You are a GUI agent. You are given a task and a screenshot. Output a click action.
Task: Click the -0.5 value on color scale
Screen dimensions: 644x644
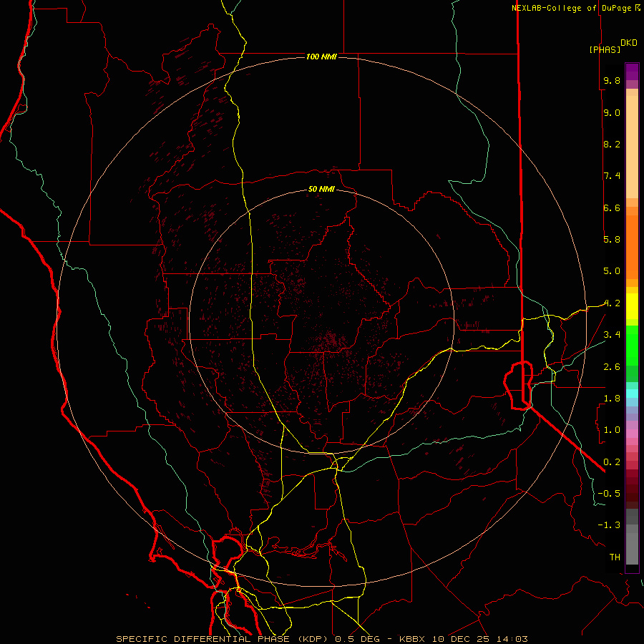pyautogui.click(x=609, y=493)
